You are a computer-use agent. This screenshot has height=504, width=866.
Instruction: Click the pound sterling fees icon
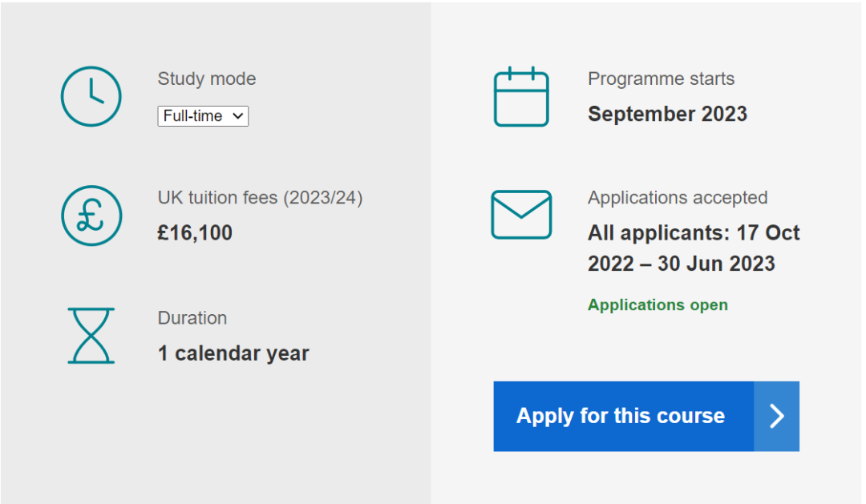pos(91,216)
